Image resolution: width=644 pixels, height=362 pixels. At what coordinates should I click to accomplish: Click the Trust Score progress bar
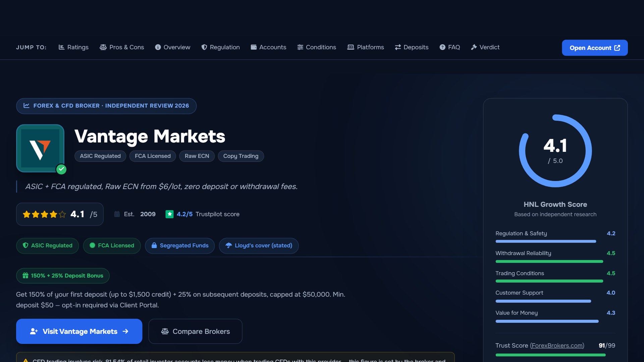click(x=555, y=355)
